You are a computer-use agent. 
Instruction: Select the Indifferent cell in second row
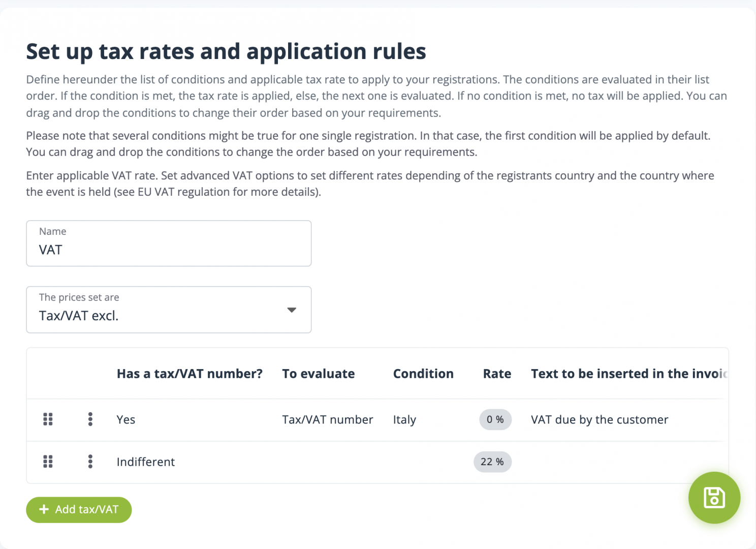click(x=146, y=462)
